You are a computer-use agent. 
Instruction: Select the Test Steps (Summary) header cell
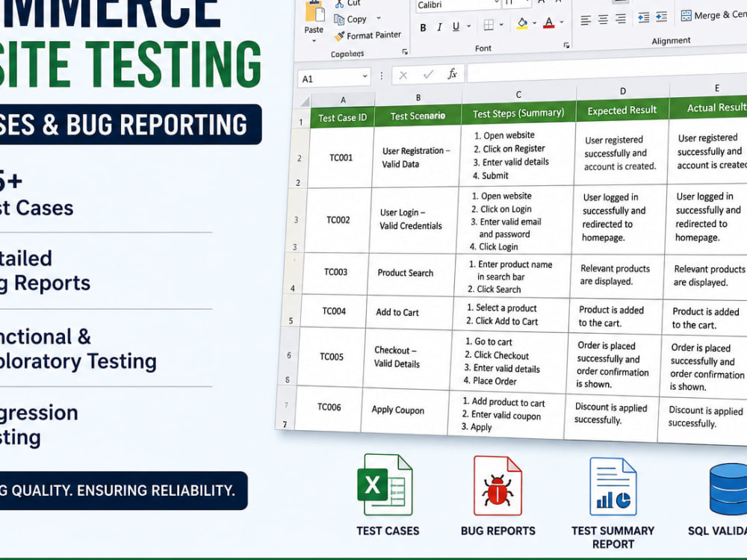(518, 113)
